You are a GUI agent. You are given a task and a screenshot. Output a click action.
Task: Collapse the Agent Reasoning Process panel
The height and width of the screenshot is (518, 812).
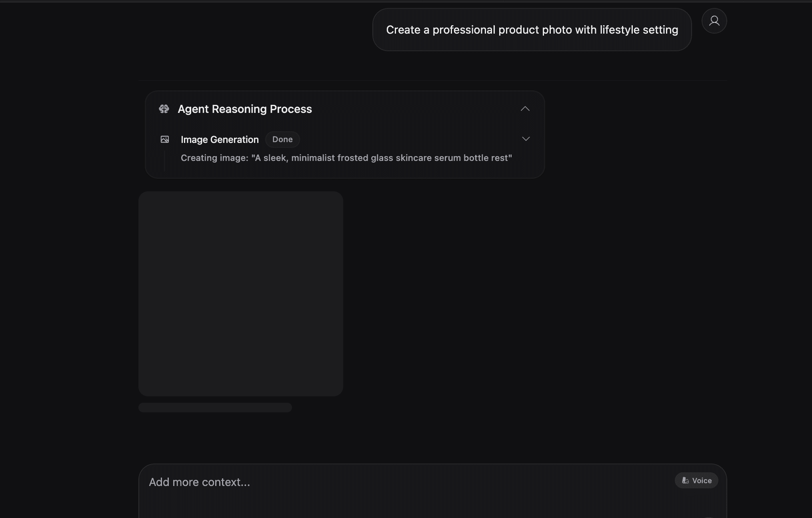coord(525,109)
